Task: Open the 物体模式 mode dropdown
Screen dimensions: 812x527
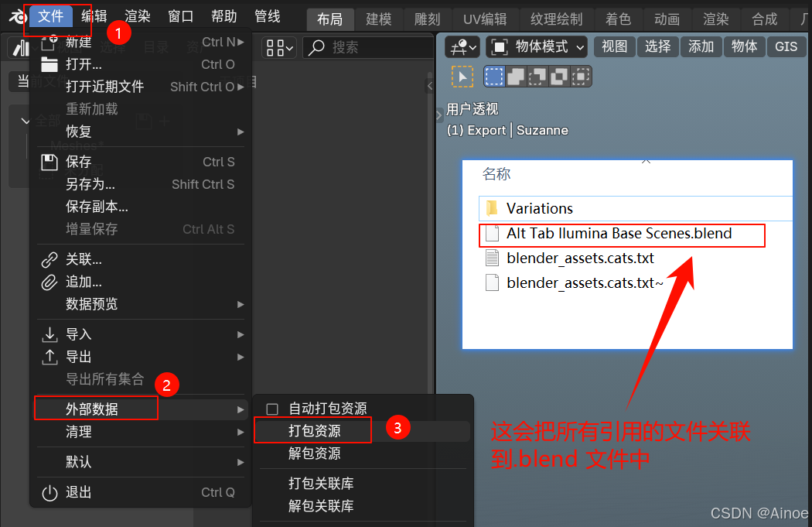Action: coord(537,47)
